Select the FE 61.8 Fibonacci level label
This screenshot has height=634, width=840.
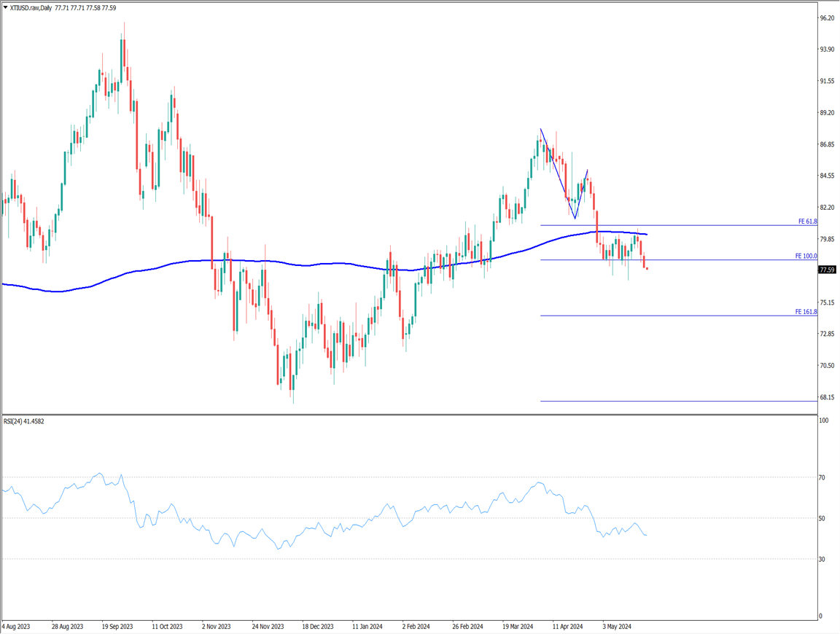pyautogui.click(x=806, y=221)
